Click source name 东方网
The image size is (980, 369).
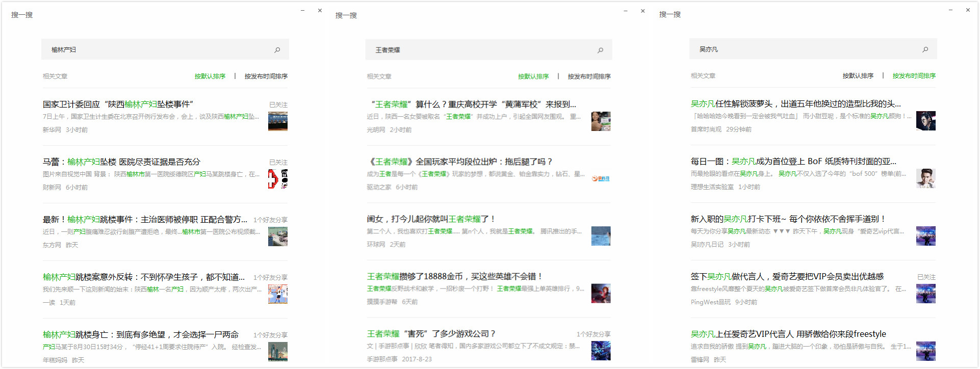(x=52, y=245)
